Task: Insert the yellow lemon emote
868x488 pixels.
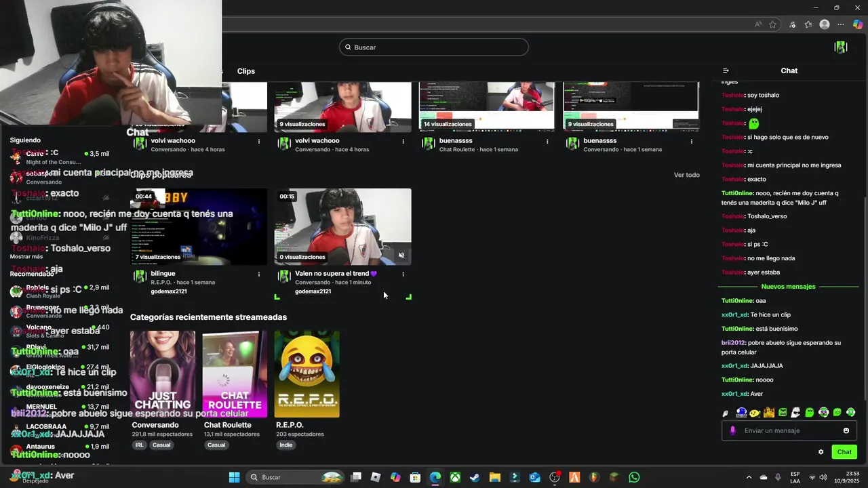Action: pos(755,412)
